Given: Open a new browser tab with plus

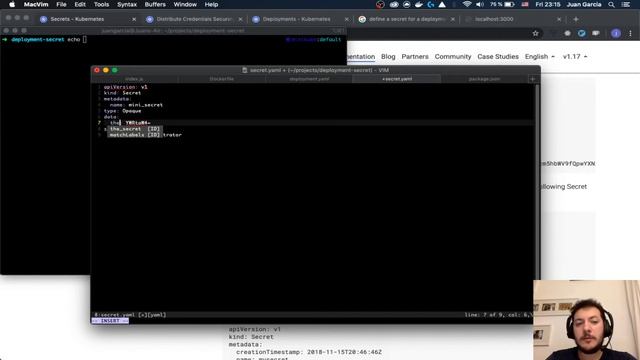Looking at the screenshot, I should (x=576, y=19).
